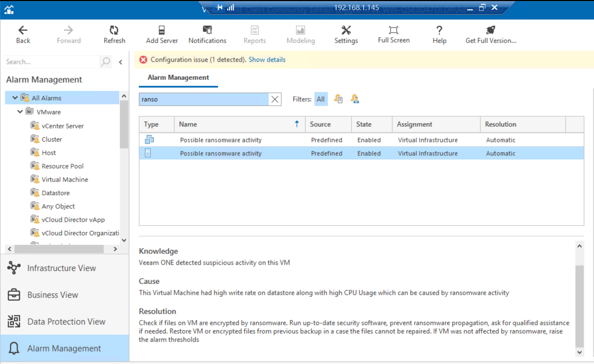Click the first row's type icon
Viewport: 594px width, 364px height.
pyautogui.click(x=149, y=139)
